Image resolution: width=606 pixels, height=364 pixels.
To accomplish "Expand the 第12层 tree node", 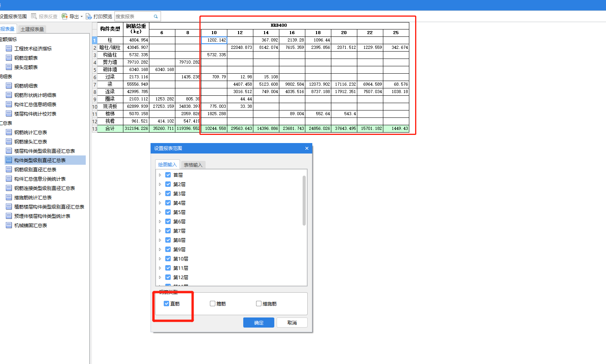I will tap(160, 277).
